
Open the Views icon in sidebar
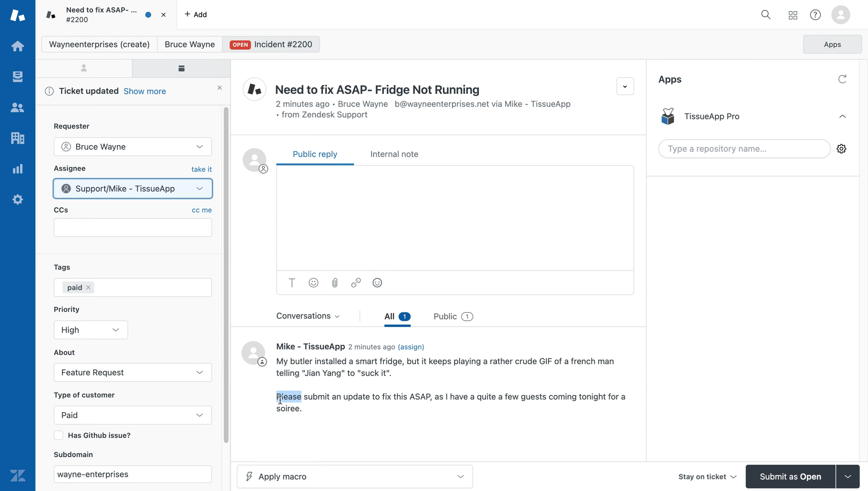17,77
